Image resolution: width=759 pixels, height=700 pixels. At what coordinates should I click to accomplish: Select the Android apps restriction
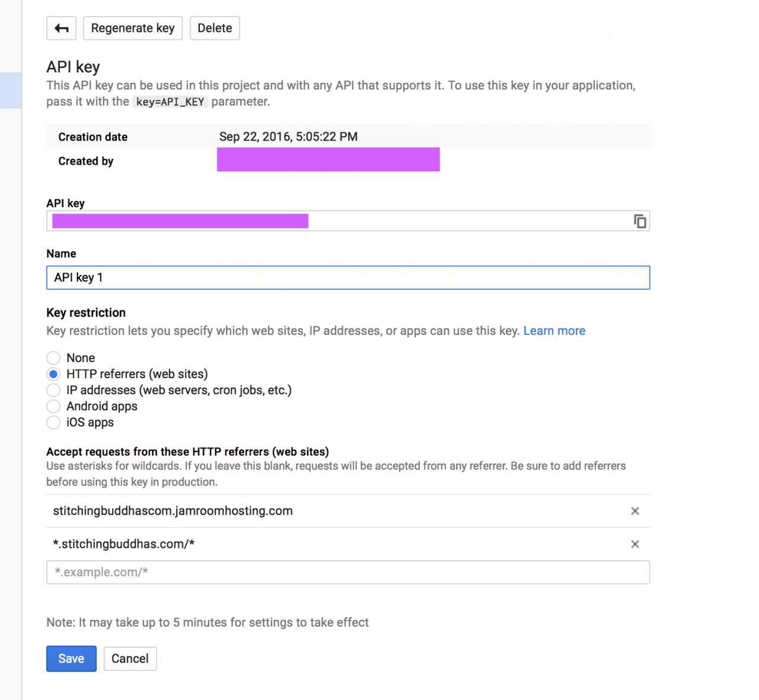[x=53, y=406]
